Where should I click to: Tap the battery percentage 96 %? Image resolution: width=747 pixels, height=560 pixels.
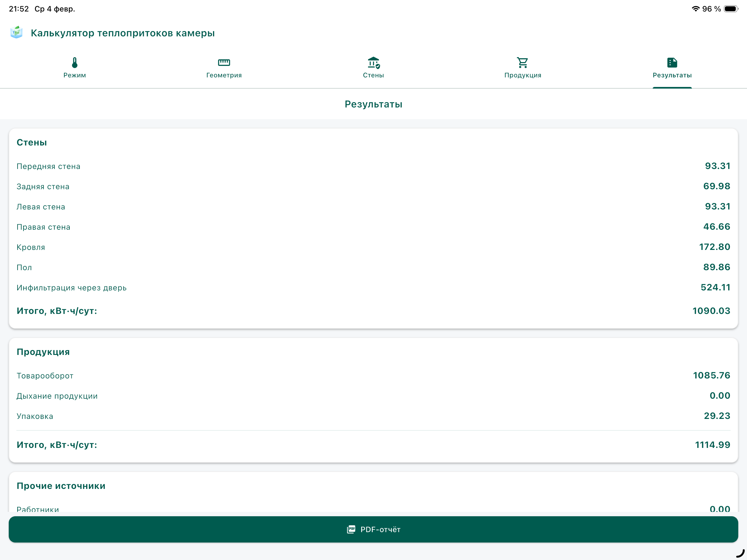[x=711, y=9]
